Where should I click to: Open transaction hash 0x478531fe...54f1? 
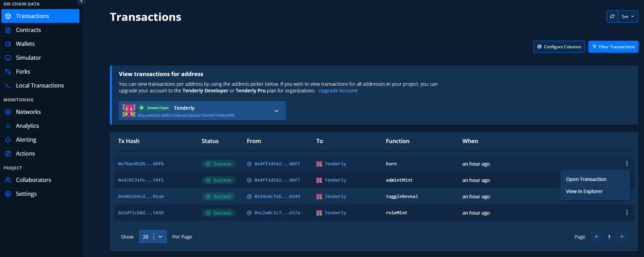tap(141, 180)
